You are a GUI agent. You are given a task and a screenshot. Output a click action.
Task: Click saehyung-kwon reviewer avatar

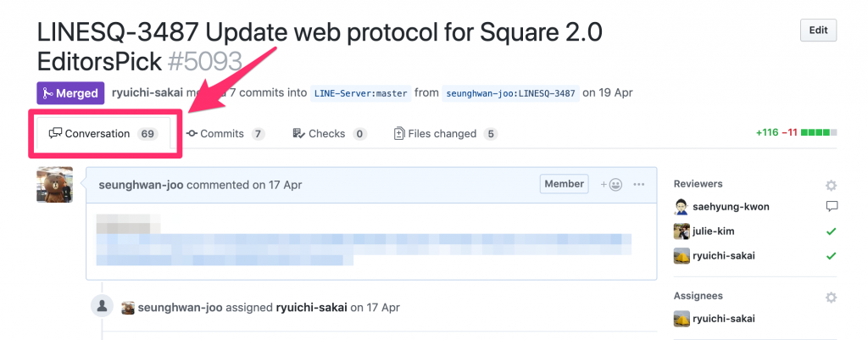682,207
